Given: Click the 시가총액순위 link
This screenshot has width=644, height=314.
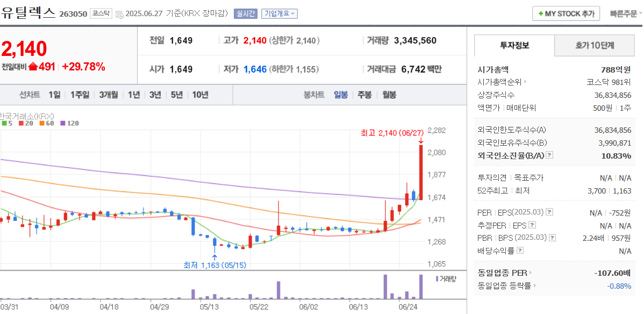Looking at the screenshot, I should tap(500, 82).
